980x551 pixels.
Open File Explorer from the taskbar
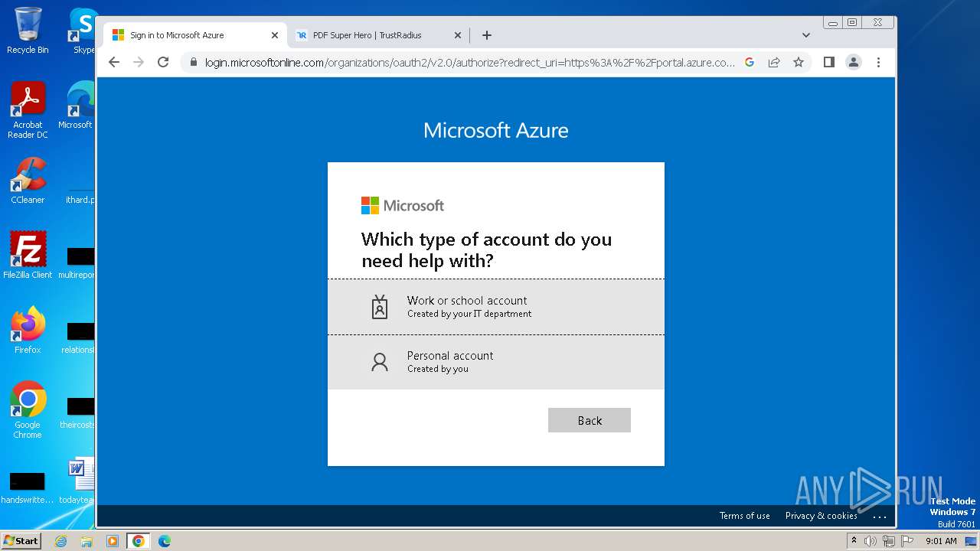click(x=87, y=541)
